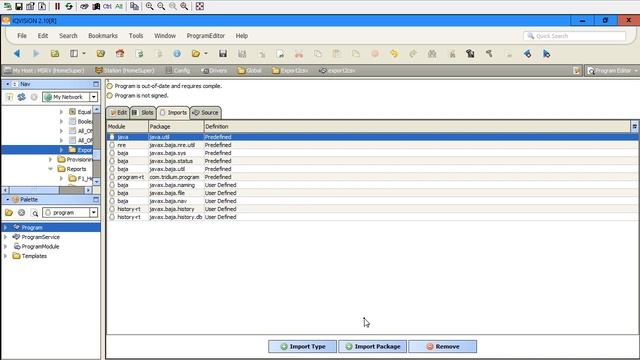Click the blue run-right icon in toolbar
640x360 pixels.
[547, 53]
